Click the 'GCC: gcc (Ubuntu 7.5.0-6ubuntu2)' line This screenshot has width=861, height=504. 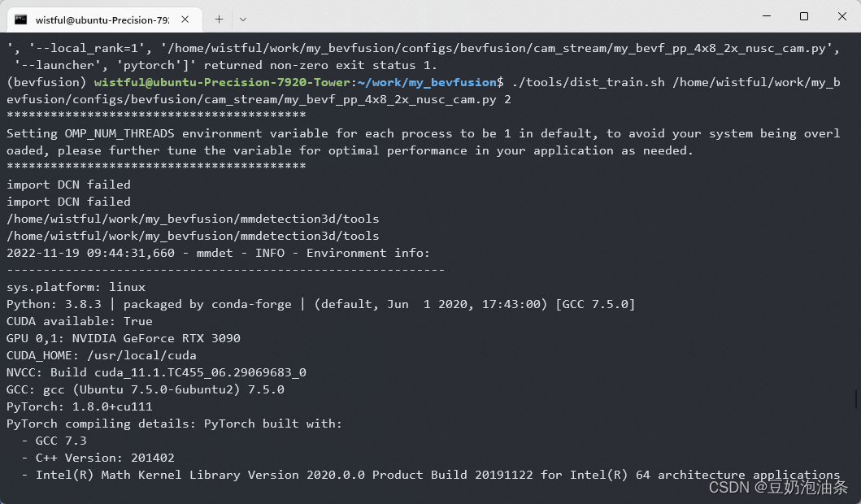146,389
